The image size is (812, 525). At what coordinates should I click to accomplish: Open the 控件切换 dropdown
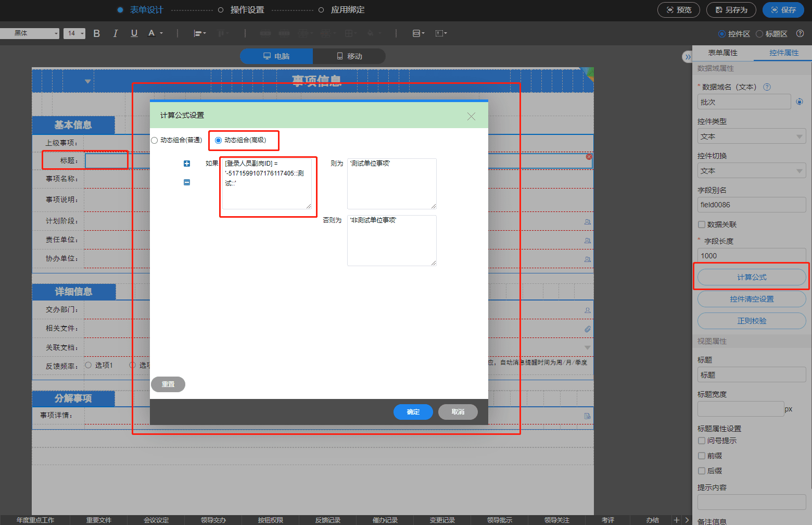tap(752, 171)
